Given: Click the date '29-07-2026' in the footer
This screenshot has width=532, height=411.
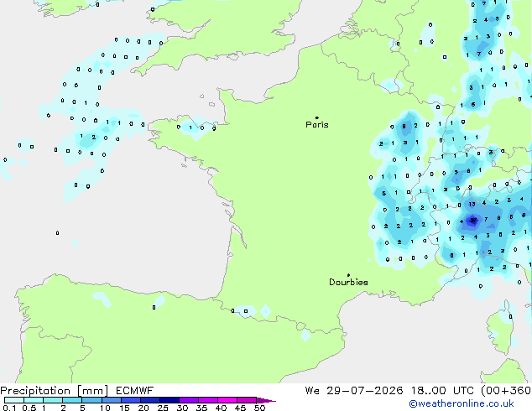Looking at the screenshot, I should pos(365,391).
